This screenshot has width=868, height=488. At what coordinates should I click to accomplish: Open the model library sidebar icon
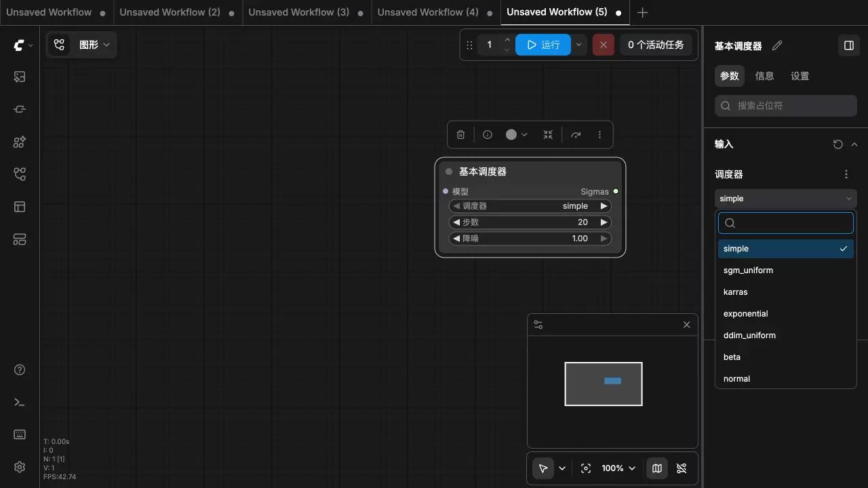pos(20,142)
